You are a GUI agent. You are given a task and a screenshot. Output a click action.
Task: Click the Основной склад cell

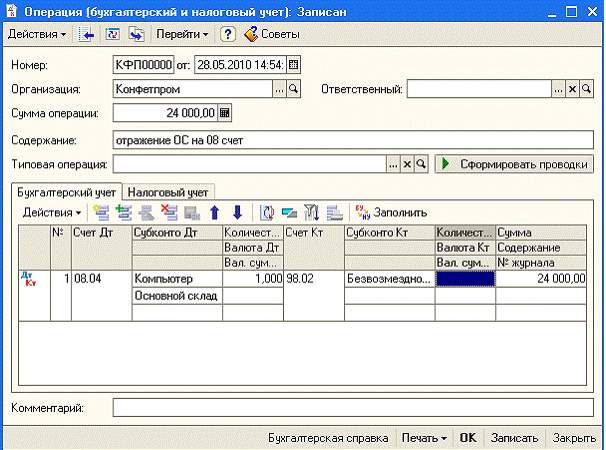pos(177,296)
